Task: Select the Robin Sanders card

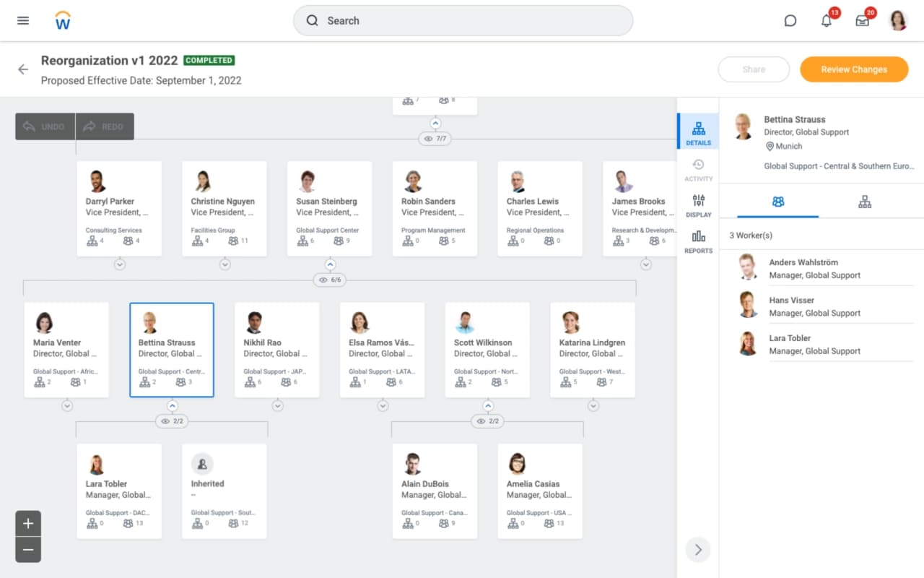Action: pyautogui.click(x=435, y=208)
